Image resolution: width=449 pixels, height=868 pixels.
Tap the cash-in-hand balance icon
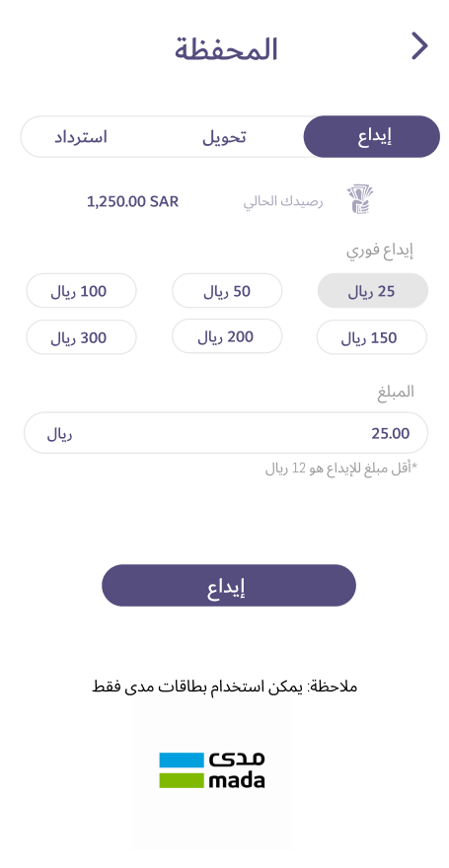[x=360, y=200]
